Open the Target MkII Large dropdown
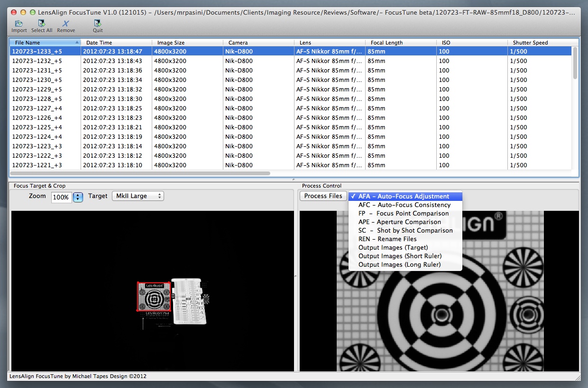 138,196
